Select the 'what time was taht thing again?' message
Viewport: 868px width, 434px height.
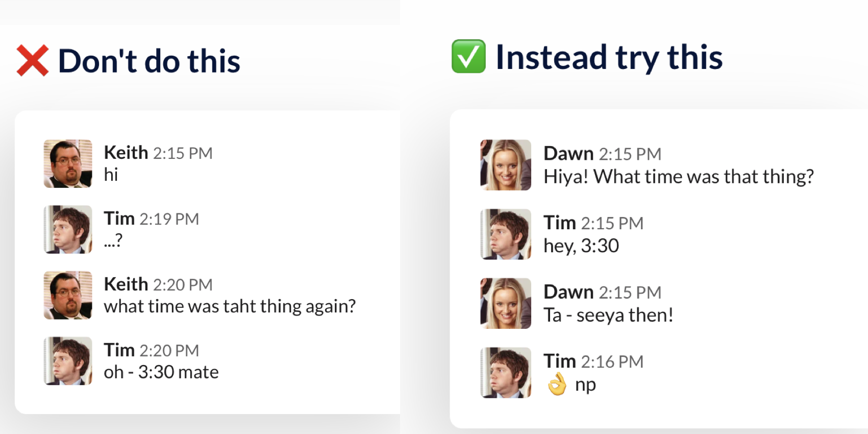pyautogui.click(x=230, y=306)
